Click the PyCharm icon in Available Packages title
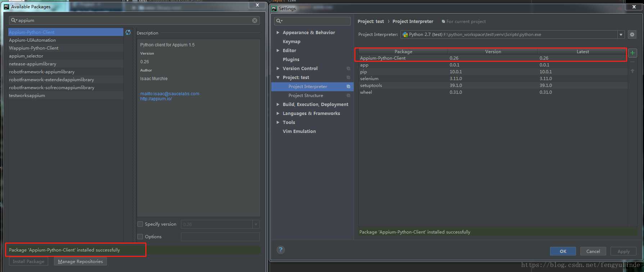 click(6, 6)
